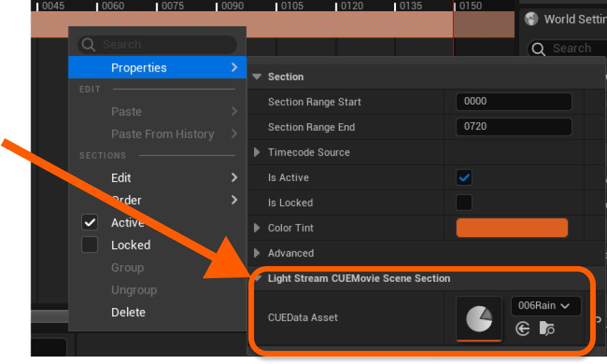Image resolution: width=607 pixels, height=364 pixels.
Task: Expand the Timecode Source row
Action: coord(256,152)
